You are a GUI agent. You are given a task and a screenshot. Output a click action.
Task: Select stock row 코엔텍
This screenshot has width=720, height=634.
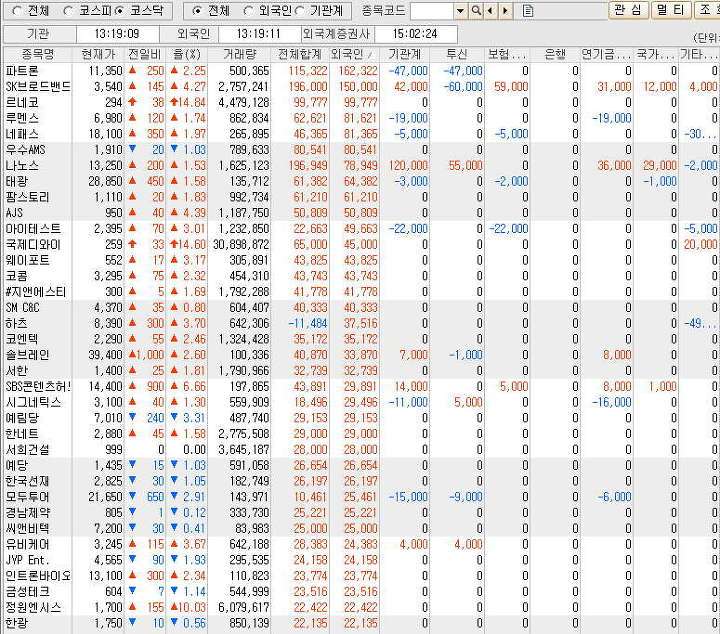tap(360, 339)
